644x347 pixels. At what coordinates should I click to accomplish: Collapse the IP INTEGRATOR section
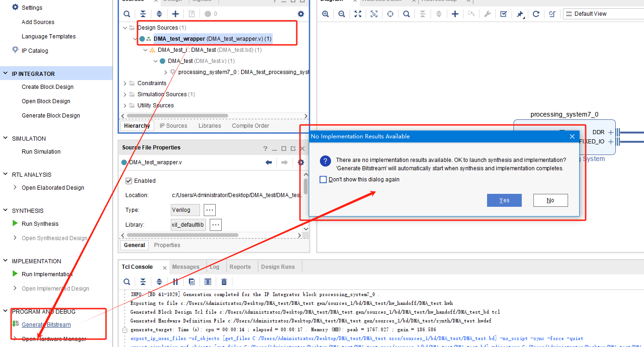click(x=6, y=74)
